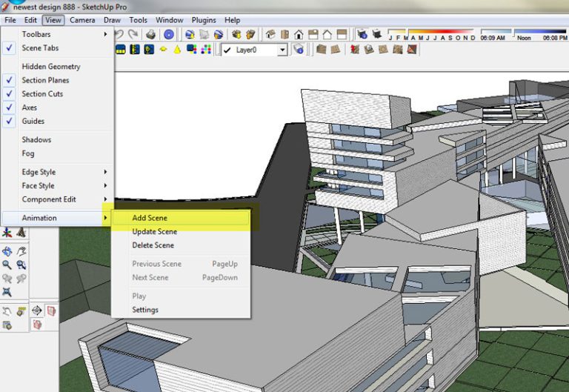Choose Add Scene from Animation submenu

click(150, 218)
